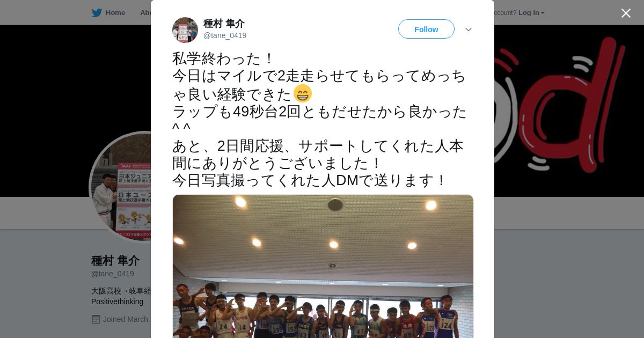Click the @tane_0419 handle under profile name
The height and width of the screenshot is (338, 644).
pos(113,274)
